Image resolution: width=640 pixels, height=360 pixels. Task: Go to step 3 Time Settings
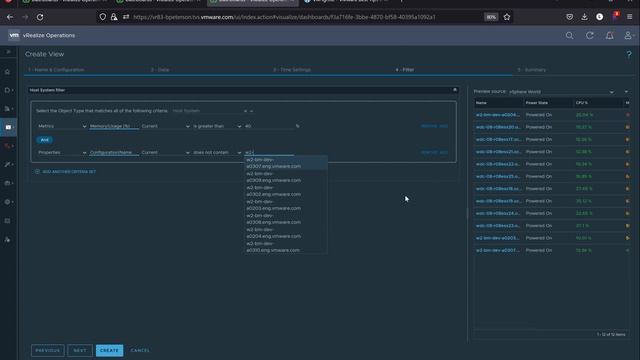292,70
